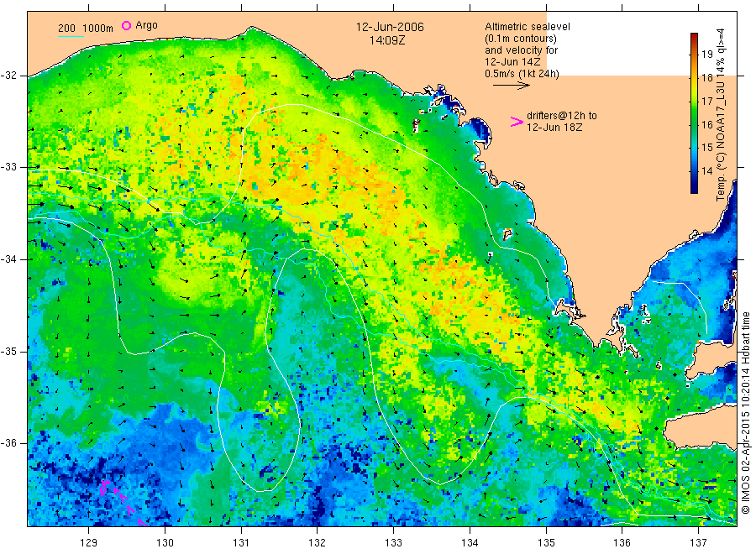Click the 133 longitude axis label

point(393,543)
